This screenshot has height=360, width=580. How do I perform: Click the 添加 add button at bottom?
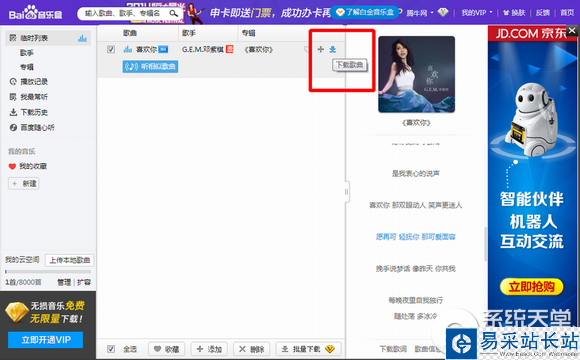click(x=209, y=349)
